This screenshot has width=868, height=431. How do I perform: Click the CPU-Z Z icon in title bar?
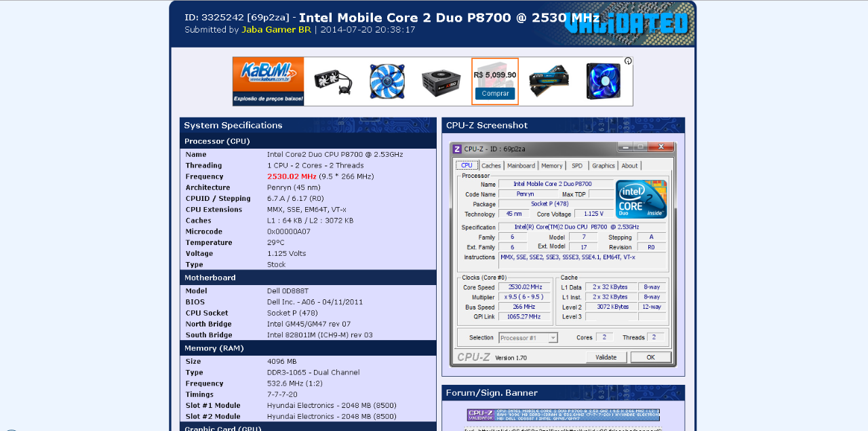coord(457,149)
